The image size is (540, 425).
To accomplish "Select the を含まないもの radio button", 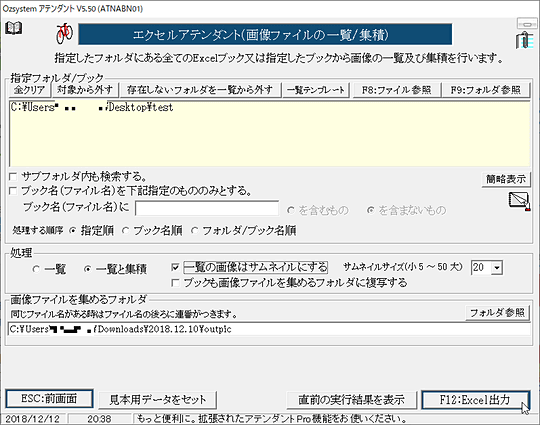I will (371, 210).
